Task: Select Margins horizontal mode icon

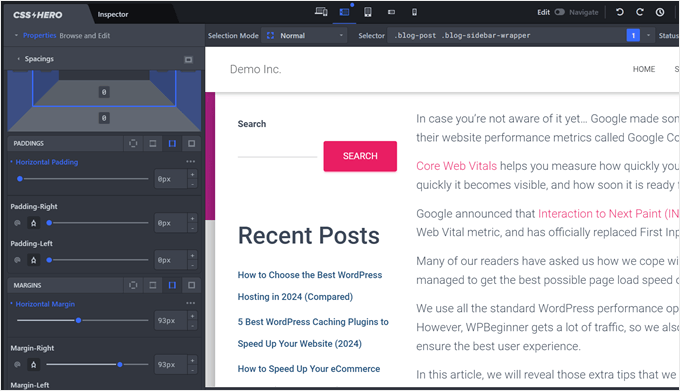Action: (172, 285)
